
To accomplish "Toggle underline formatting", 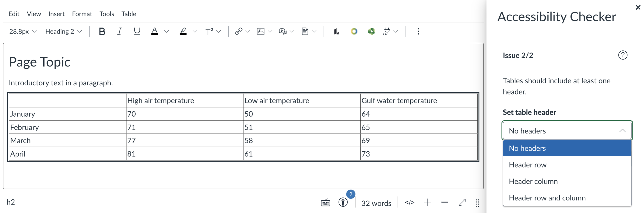I will coord(137,31).
